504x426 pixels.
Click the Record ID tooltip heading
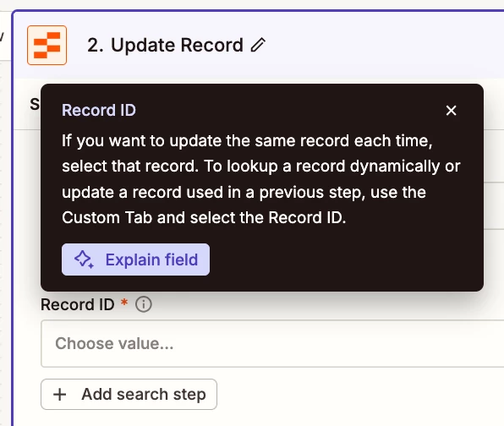(x=99, y=110)
